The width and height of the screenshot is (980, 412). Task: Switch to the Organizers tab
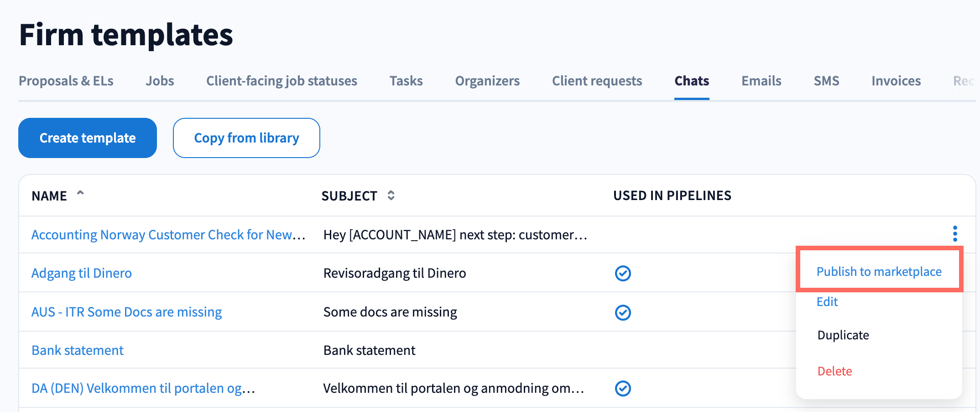point(487,81)
